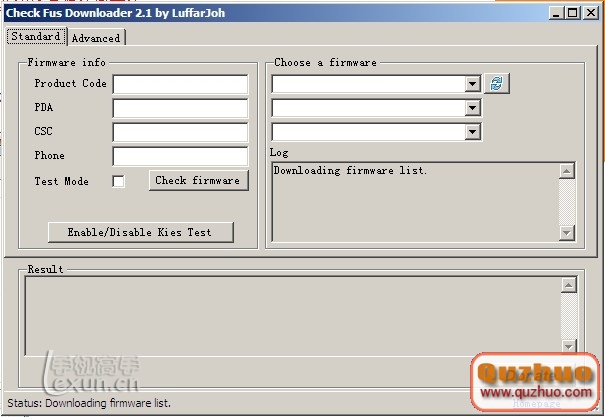Expand the second firmware dropdown

click(472, 108)
